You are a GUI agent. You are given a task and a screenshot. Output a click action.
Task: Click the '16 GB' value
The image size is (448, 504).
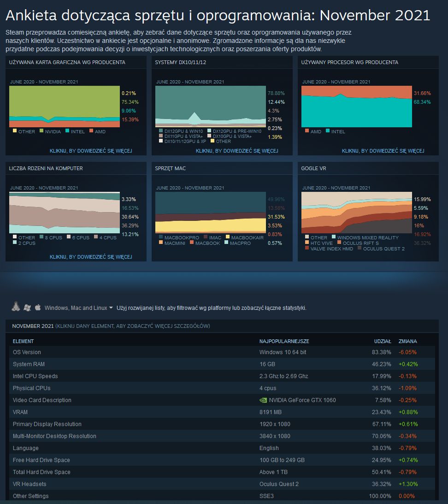(267, 364)
